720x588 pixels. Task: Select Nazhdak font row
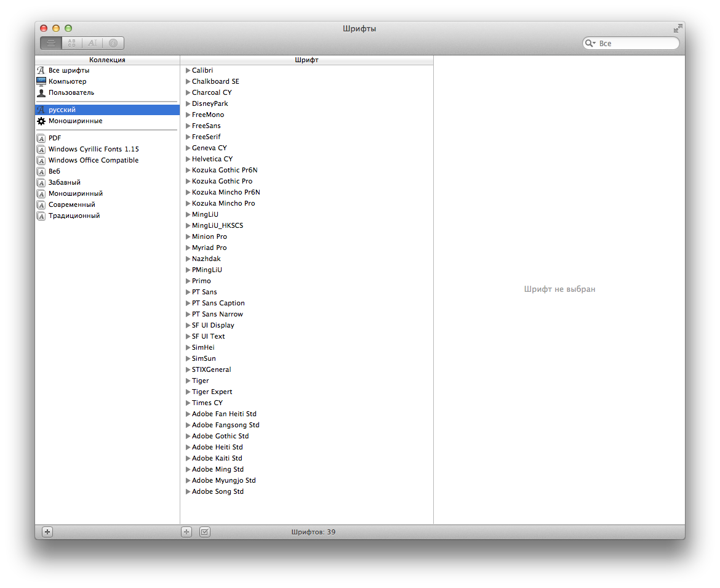pyautogui.click(x=306, y=259)
